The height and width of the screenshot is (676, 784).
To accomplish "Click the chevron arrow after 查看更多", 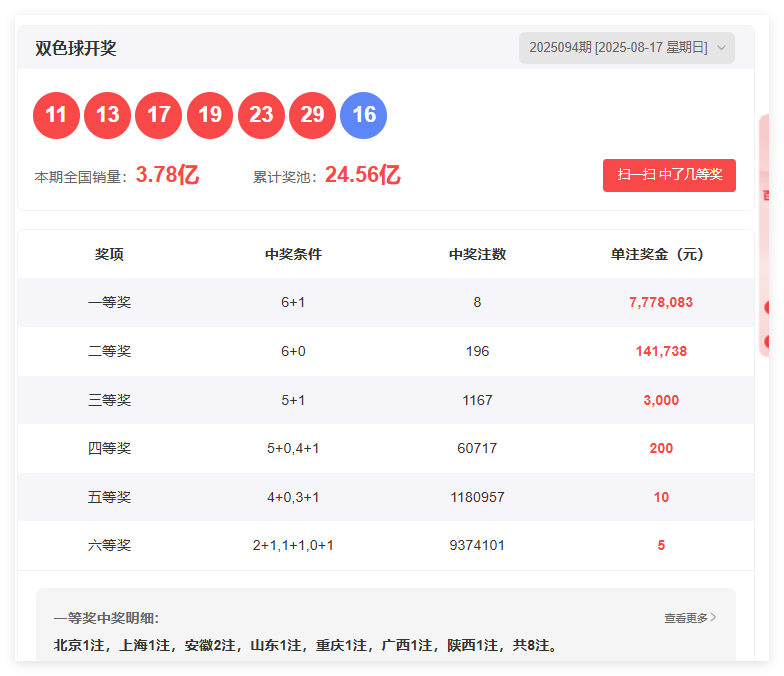I will tap(713, 618).
